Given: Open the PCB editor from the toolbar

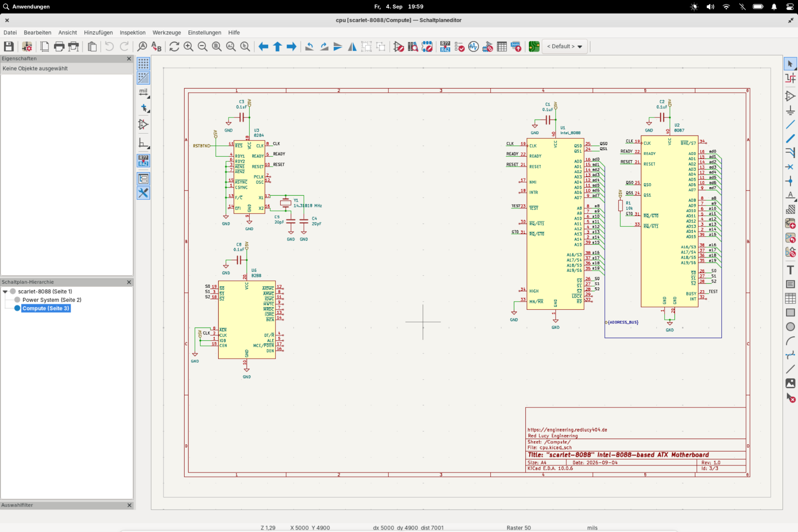Looking at the screenshot, I should 534,46.
